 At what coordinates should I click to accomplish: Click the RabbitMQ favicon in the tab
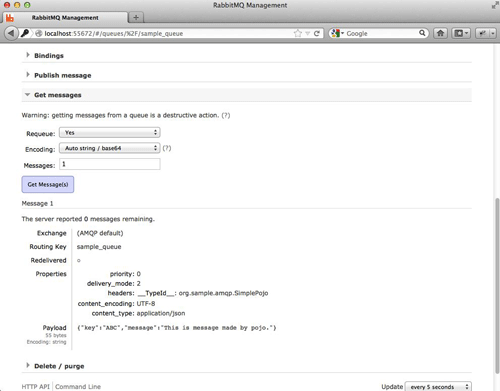[x=10, y=18]
